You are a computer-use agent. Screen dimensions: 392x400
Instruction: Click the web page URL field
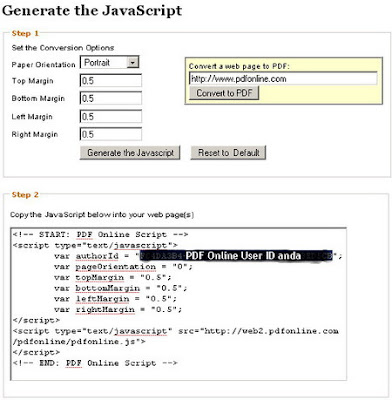(x=283, y=79)
